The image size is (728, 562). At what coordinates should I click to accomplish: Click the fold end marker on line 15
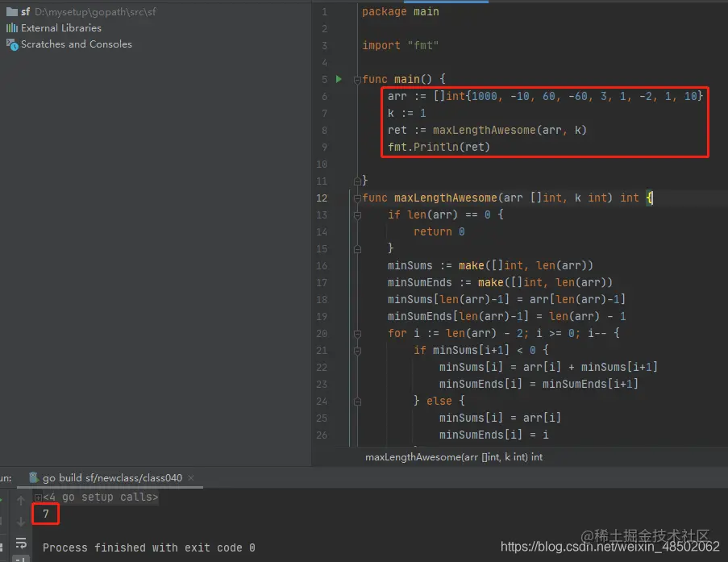pyautogui.click(x=357, y=249)
